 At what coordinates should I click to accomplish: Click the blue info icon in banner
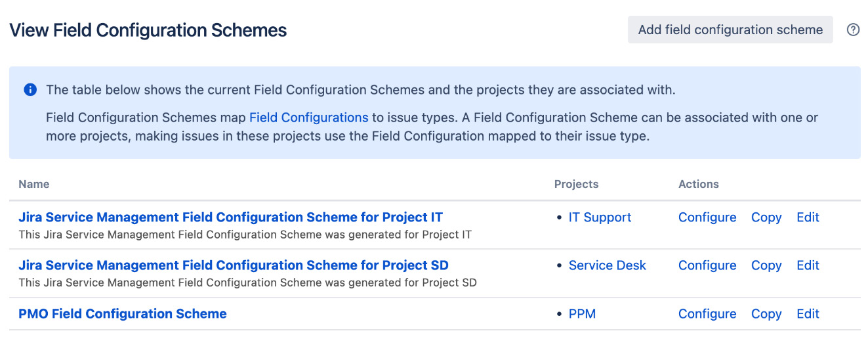click(x=30, y=89)
